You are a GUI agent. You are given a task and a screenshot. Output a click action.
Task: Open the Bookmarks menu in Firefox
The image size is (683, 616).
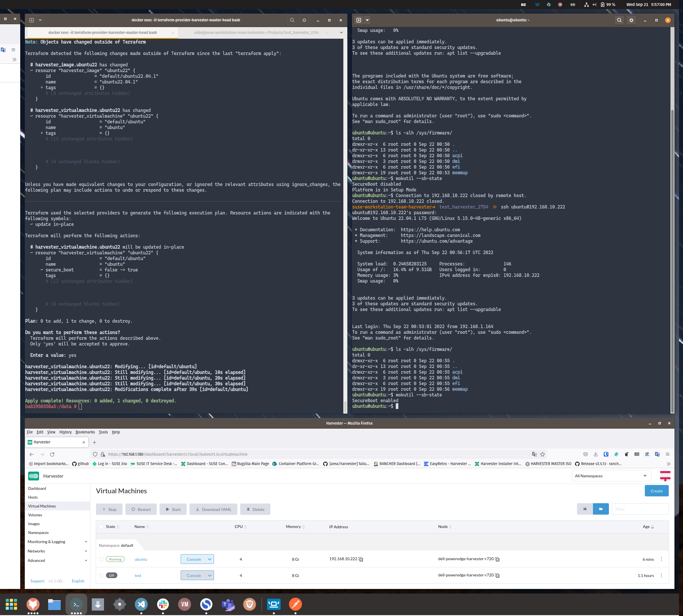point(85,432)
